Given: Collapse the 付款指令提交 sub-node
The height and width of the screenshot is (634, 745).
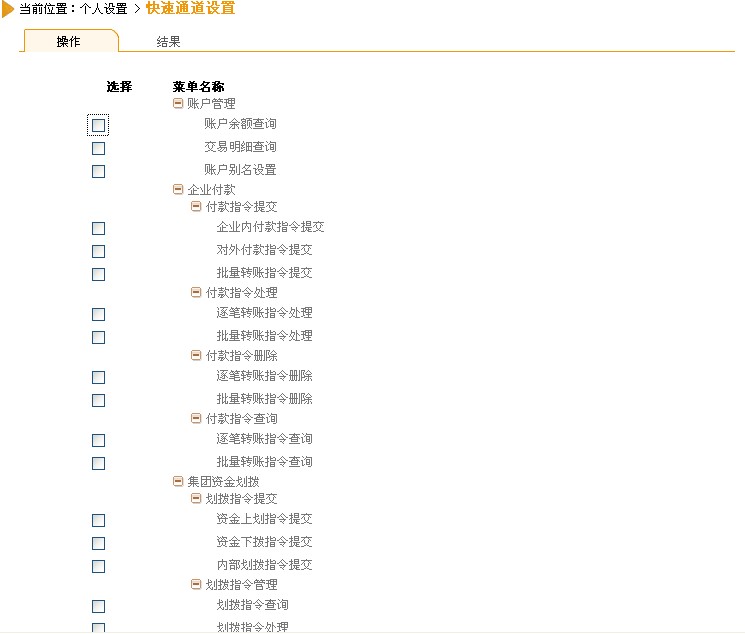Looking at the screenshot, I should point(196,206).
